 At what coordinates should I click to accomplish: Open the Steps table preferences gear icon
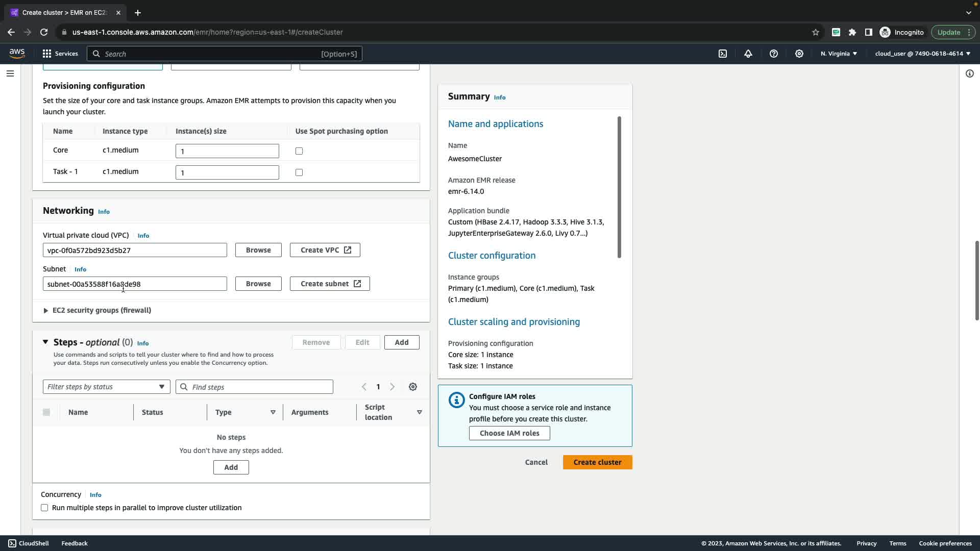tap(413, 387)
